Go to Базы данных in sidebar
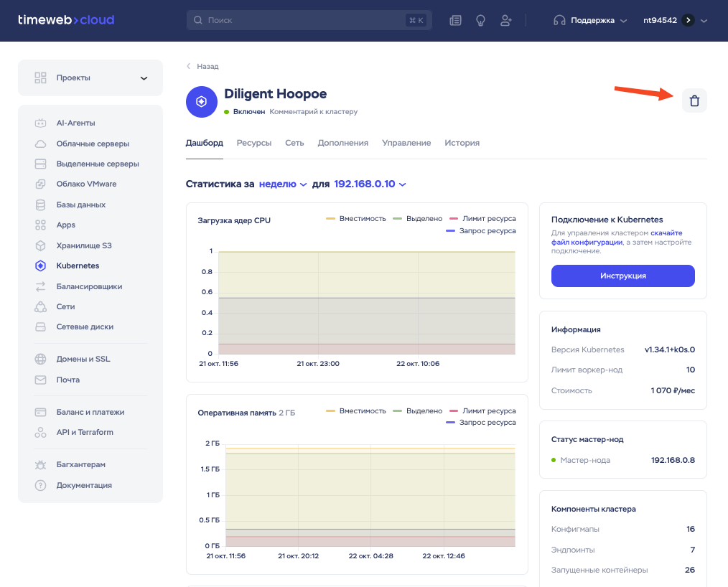 coord(80,205)
